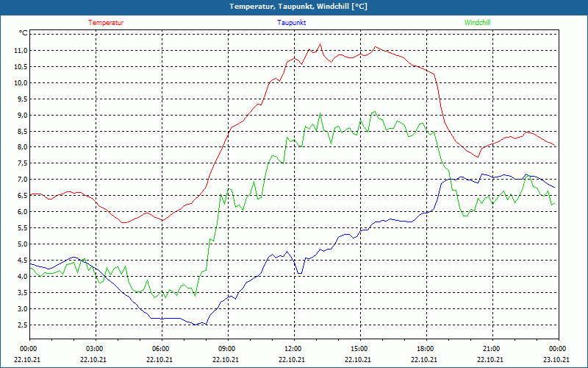Click the 8,0 y-axis value
The image size is (588, 368).
coord(22,147)
